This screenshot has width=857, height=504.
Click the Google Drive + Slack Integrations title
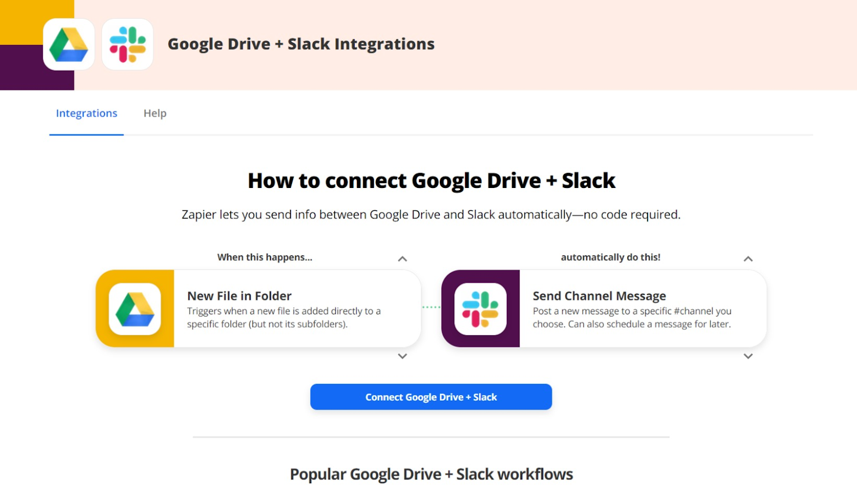301,44
